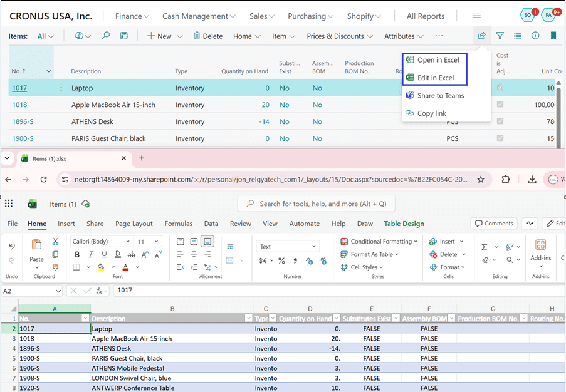
Task: Switch to the Formulas ribbon tab
Action: [179, 224]
